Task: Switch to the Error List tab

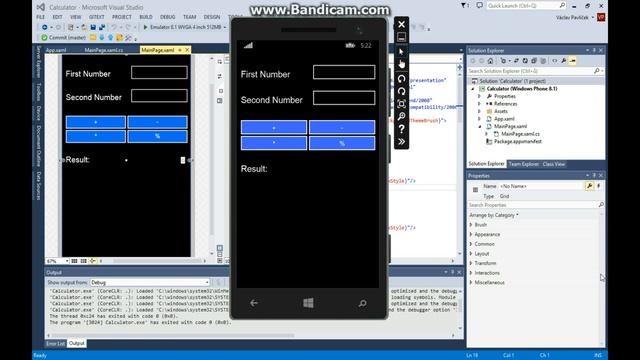Action: (x=56, y=344)
